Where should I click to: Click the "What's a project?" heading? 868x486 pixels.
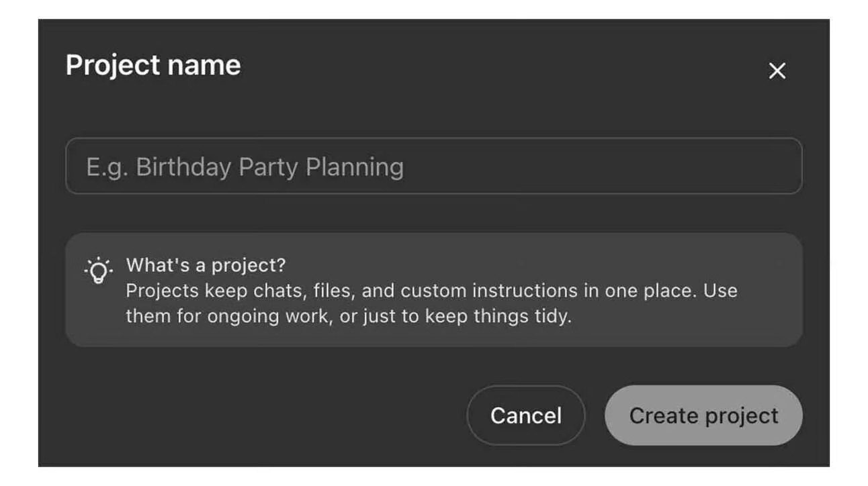point(206,265)
